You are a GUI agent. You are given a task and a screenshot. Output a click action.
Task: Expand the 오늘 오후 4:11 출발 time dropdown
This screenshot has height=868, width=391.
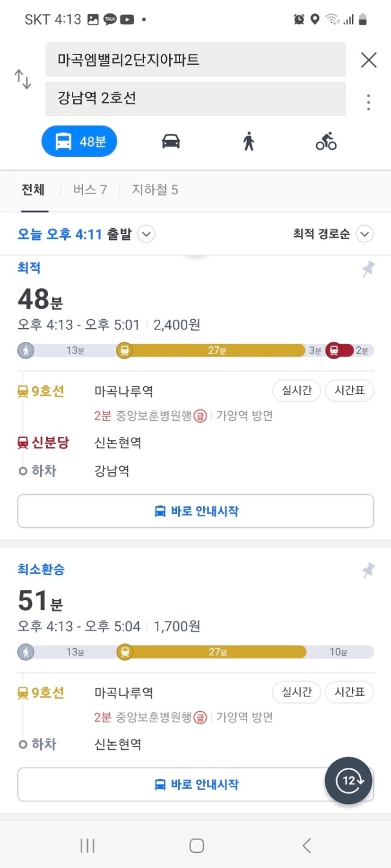[x=147, y=234]
